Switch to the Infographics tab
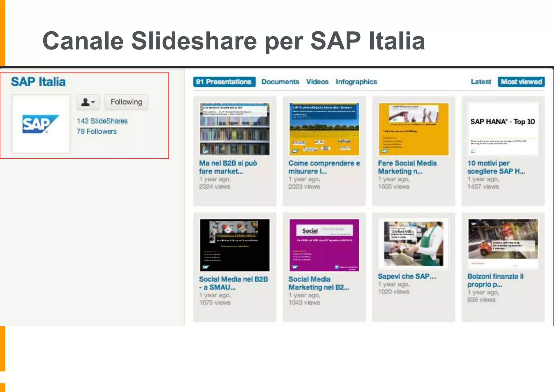 (x=356, y=82)
